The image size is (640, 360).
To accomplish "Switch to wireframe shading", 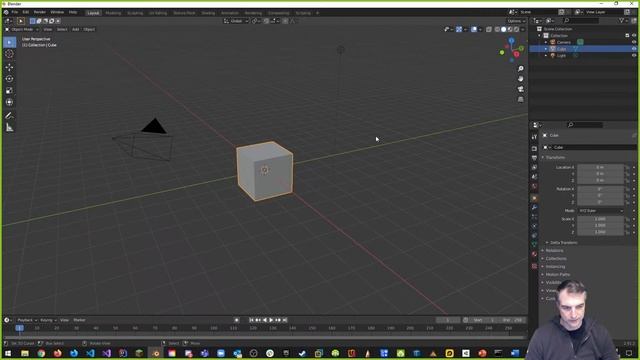I will 497,29.
